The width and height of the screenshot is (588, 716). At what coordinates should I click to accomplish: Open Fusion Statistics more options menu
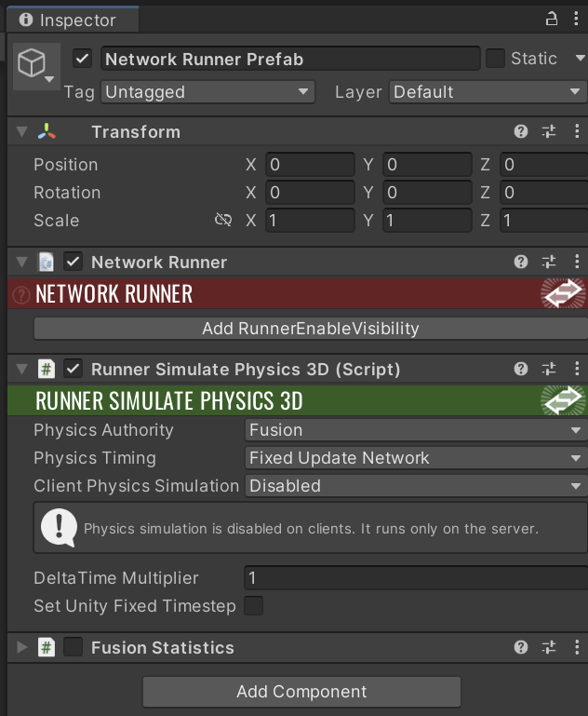point(577,647)
